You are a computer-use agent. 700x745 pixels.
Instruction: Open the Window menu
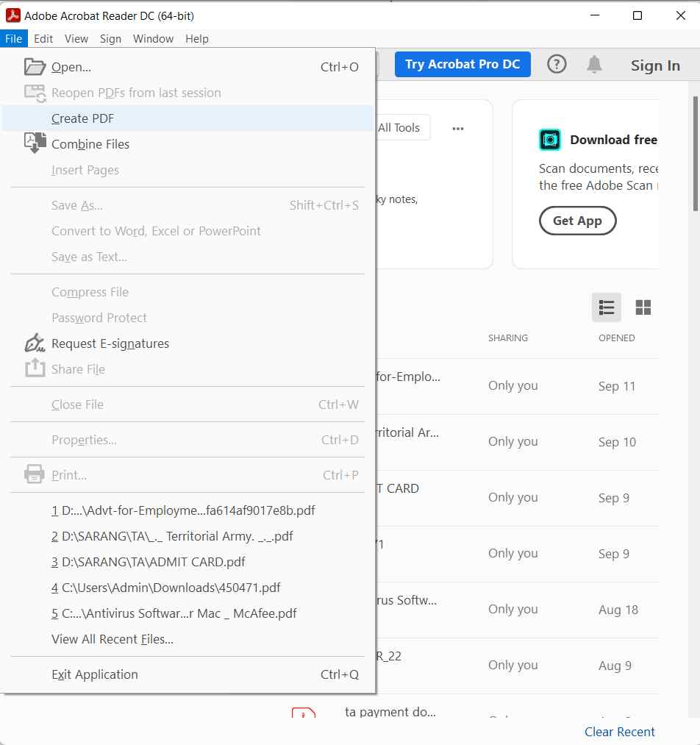point(153,38)
